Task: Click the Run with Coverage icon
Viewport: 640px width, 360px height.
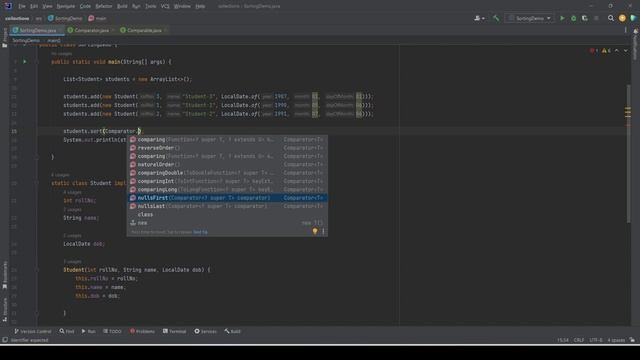Action: [x=584, y=18]
